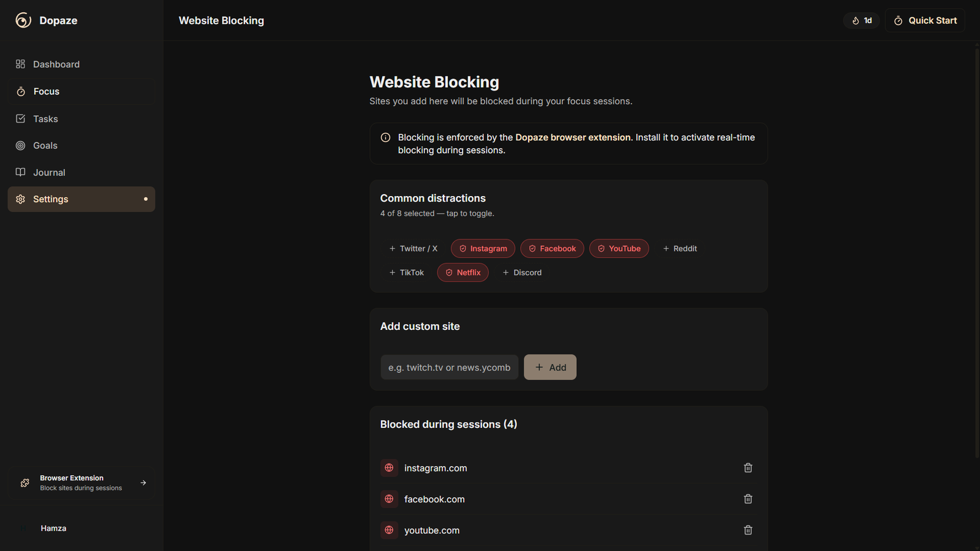Focus the custom site URL field
980x551 pixels.
point(449,367)
